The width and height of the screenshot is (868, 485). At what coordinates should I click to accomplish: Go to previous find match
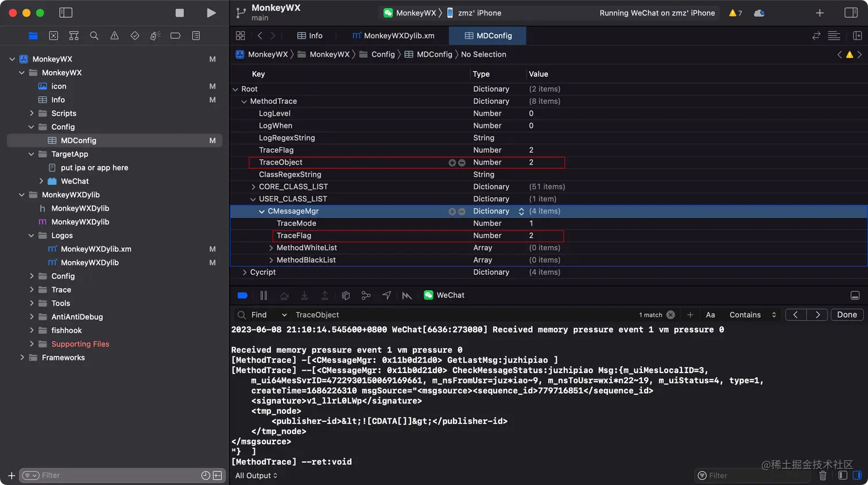coord(795,315)
